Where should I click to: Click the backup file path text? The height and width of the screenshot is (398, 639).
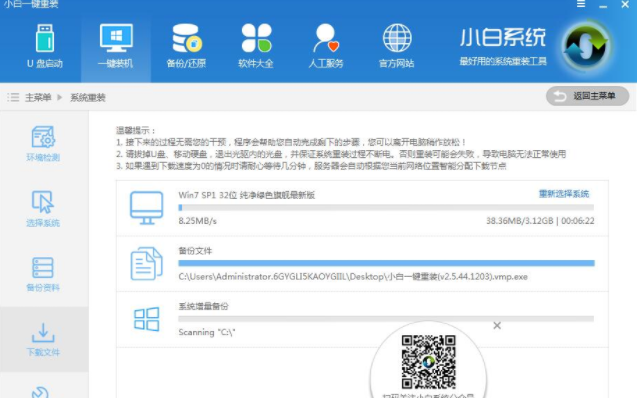353,277
